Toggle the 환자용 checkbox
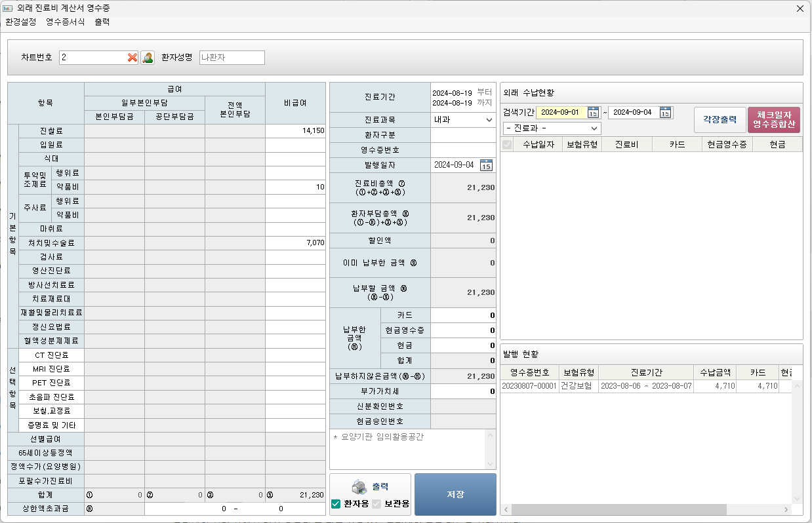The image size is (812, 523). click(336, 504)
